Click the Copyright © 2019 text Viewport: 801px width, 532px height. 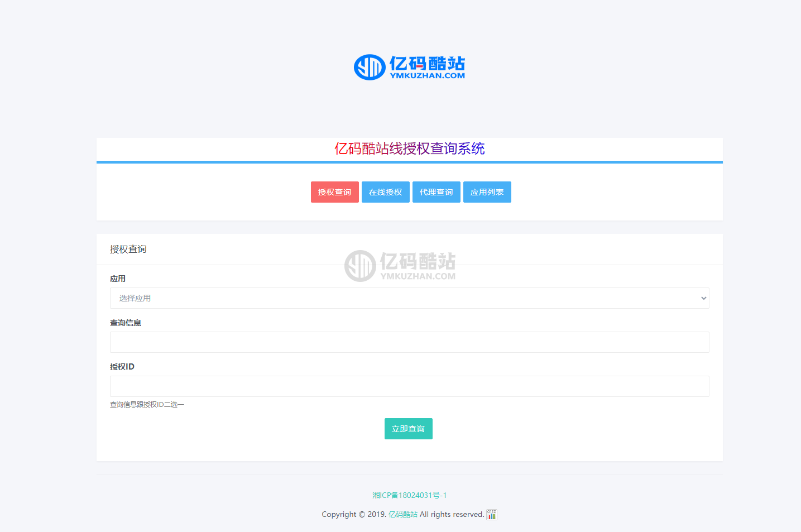tap(354, 514)
